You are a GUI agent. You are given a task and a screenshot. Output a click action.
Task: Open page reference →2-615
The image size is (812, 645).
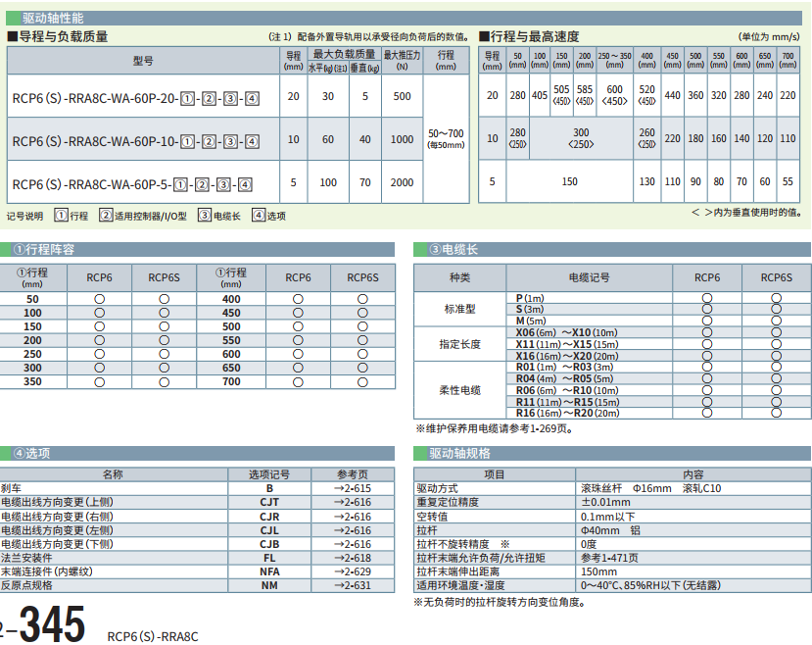[353, 488]
